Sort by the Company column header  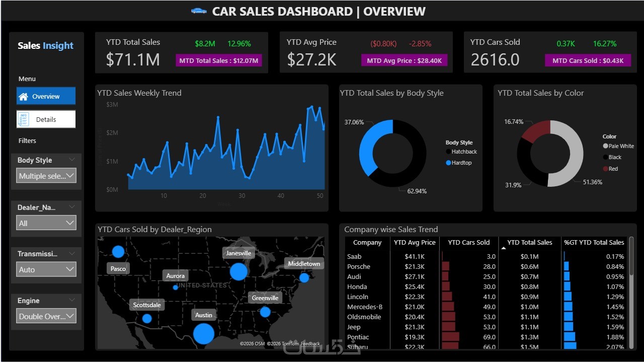tap(367, 242)
